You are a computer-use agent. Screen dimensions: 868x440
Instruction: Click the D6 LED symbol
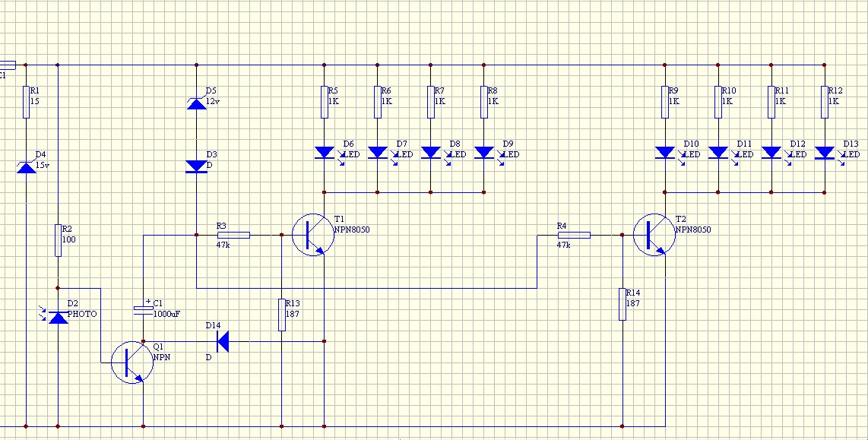(325, 152)
